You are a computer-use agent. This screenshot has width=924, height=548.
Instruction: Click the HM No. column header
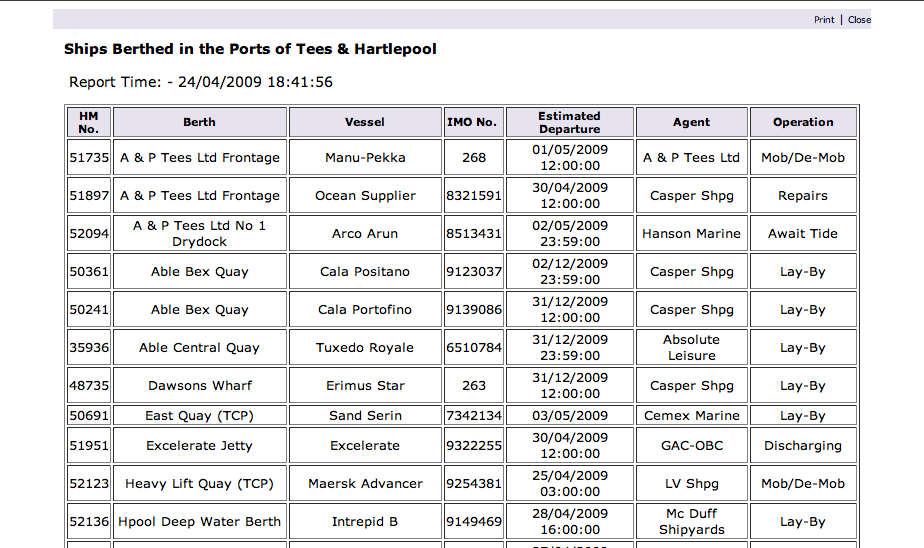coord(88,122)
